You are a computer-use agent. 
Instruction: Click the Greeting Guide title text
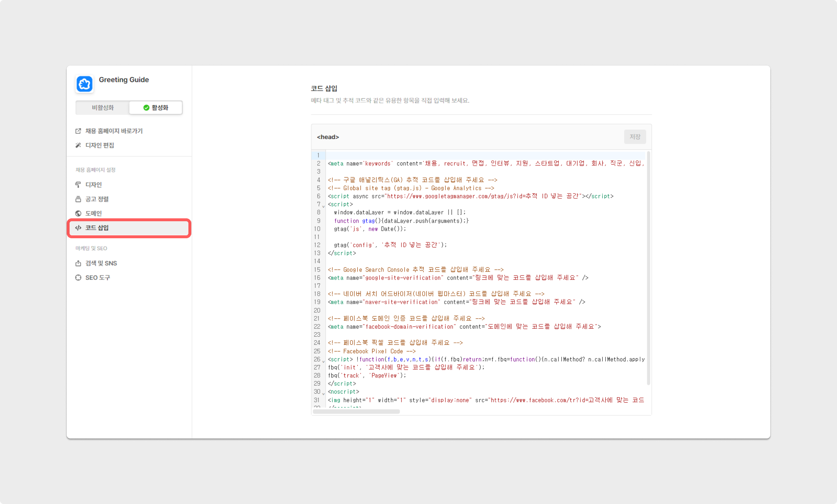pyautogui.click(x=124, y=80)
